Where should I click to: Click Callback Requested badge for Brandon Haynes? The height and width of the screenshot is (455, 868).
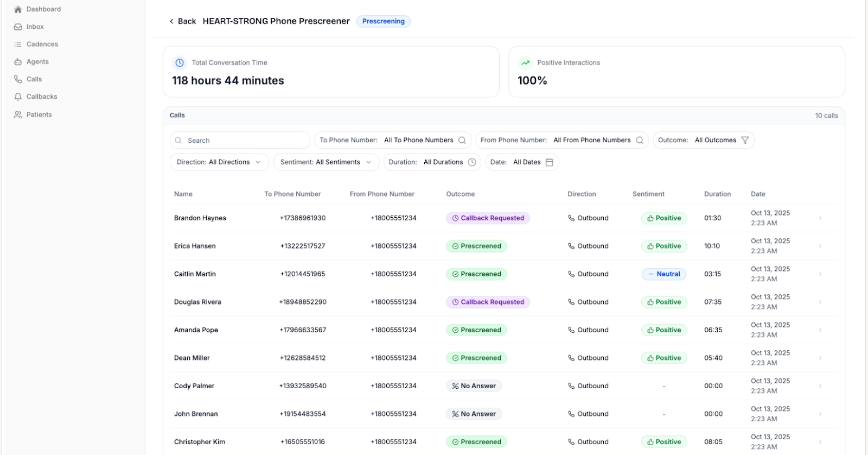[488, 218]
